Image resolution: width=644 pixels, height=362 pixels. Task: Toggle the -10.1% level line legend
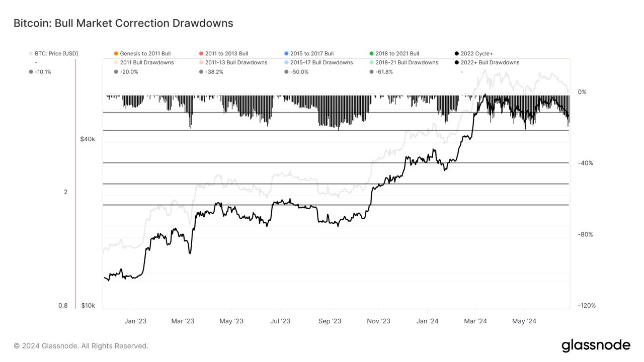coord(43,72)
